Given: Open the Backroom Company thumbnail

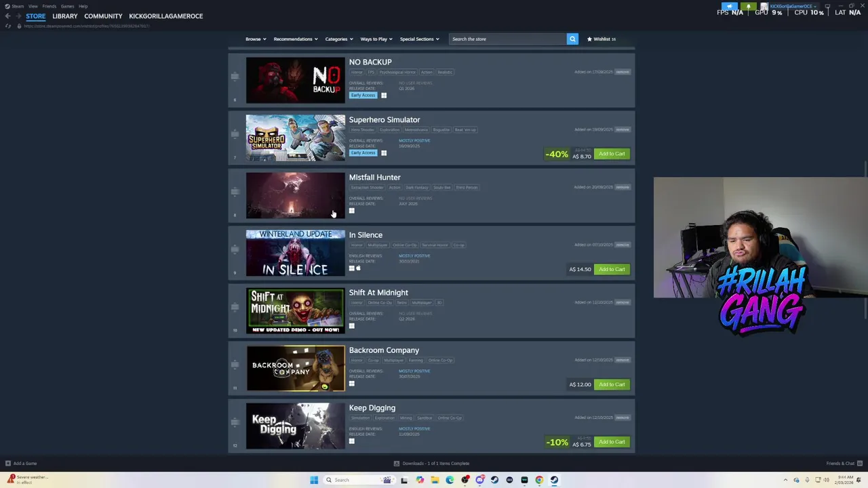Looking at the screenshot, I should click(x=296, y=368).
